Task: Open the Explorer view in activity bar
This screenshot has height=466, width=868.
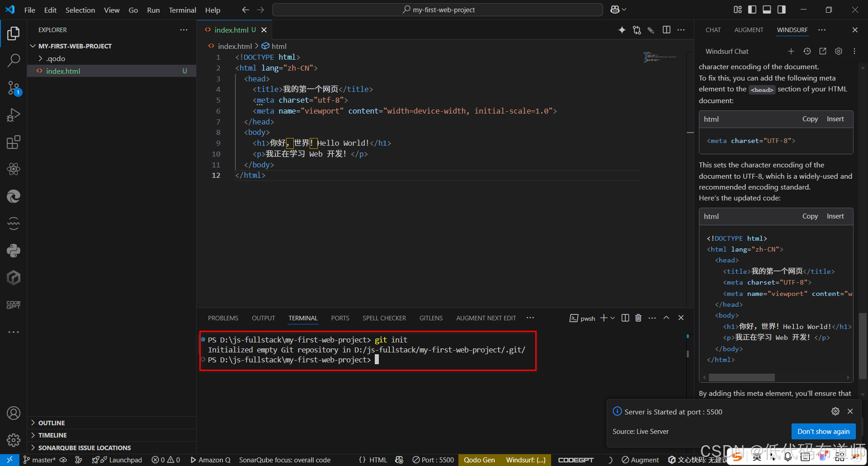Action: click(x=14, y=33)
